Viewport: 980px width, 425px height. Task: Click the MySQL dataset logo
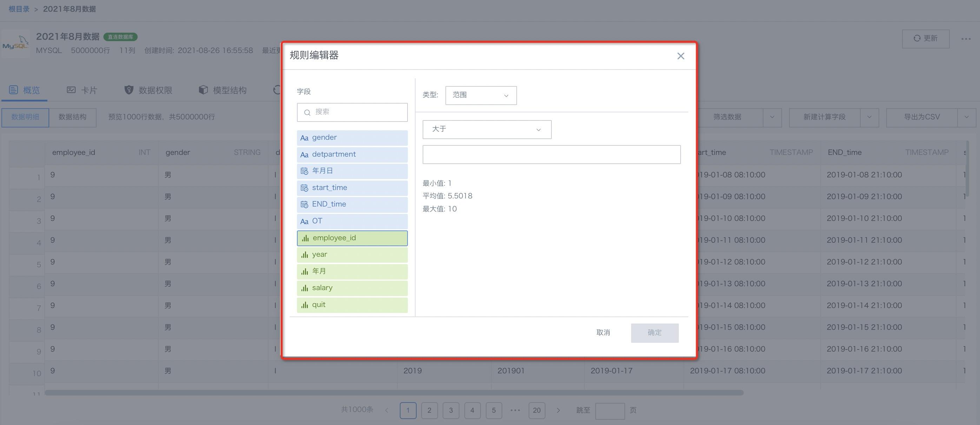point(15,44)
